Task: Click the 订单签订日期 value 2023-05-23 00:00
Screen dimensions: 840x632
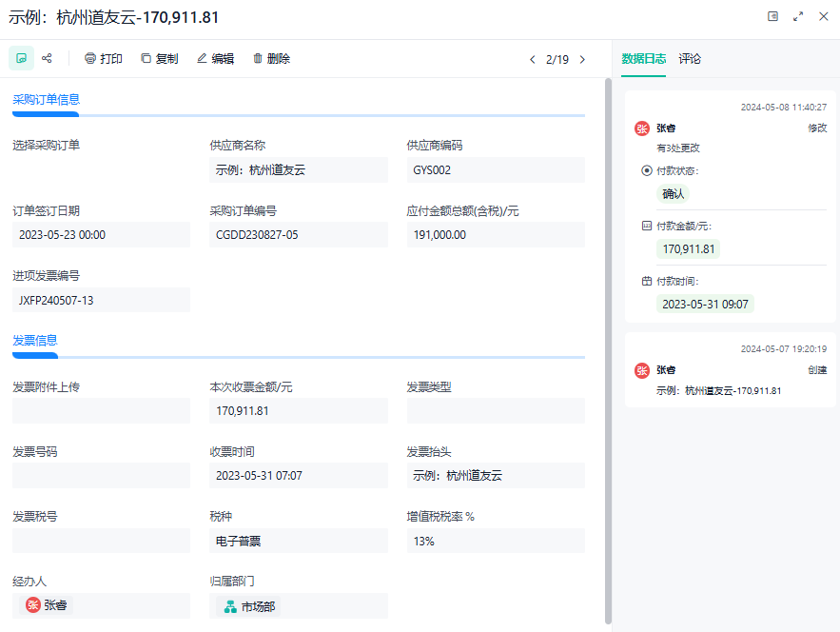Action: (101, 235)
